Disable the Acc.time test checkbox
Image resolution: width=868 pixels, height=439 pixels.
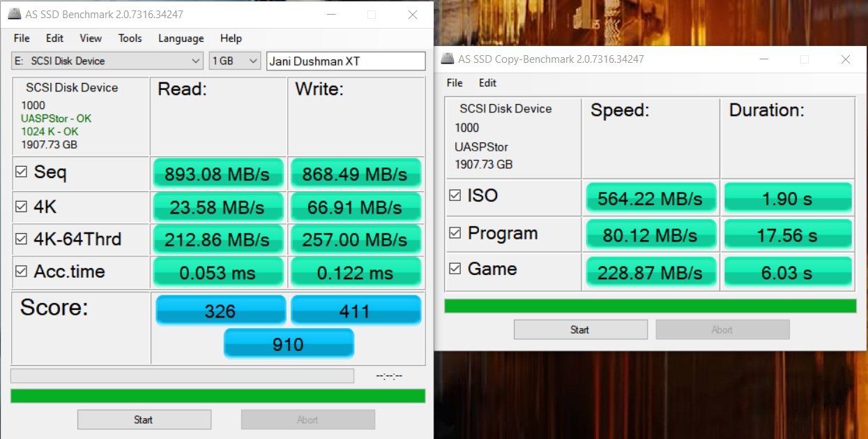[22, 271]
